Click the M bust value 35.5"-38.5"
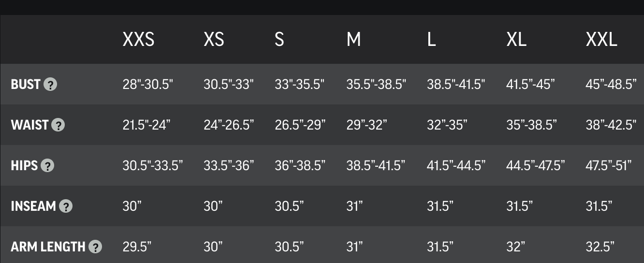The height and width of the screenshot is (263, 644). click(x=376, y=85)
